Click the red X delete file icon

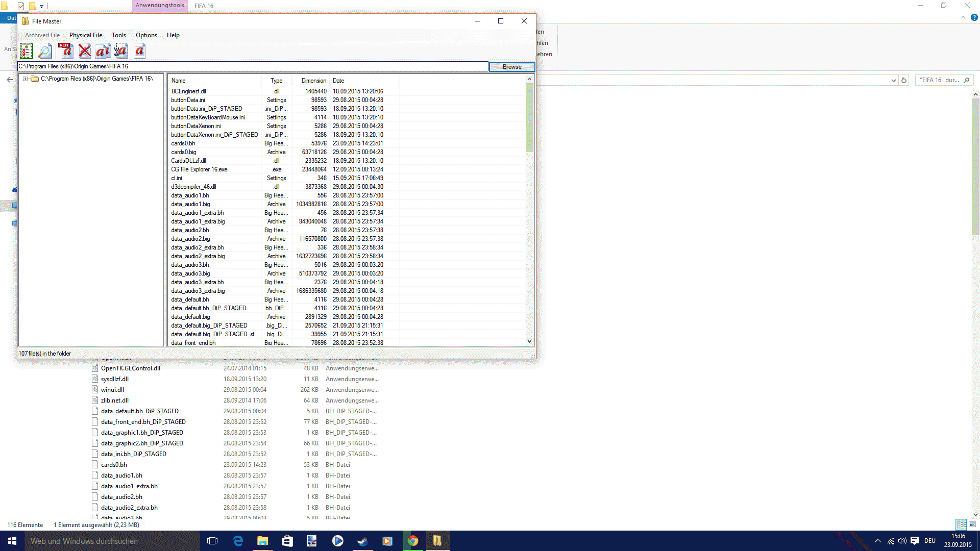coord(85,51)
